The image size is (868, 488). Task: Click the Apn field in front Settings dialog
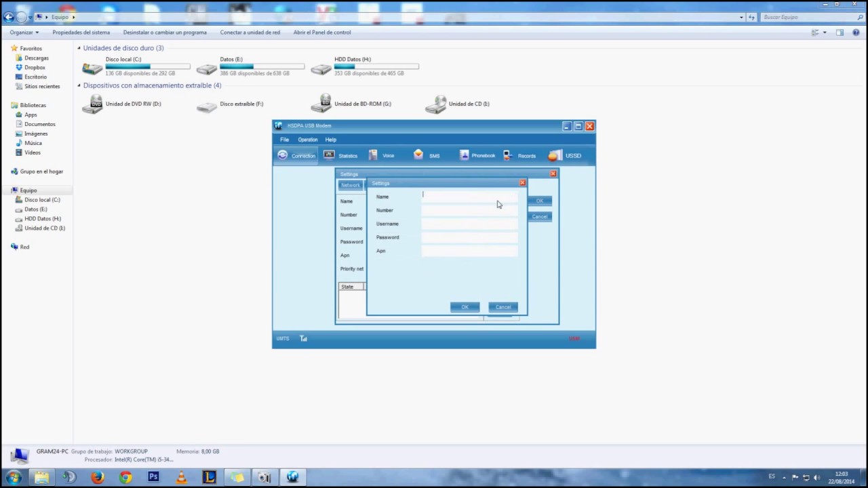coord(469,251)
